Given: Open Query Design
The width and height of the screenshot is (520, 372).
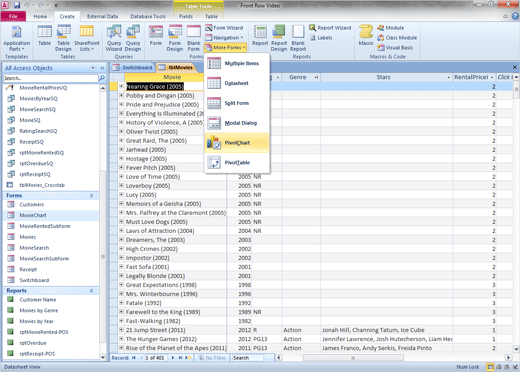Looking at the screenshot, I should (133, 38).
